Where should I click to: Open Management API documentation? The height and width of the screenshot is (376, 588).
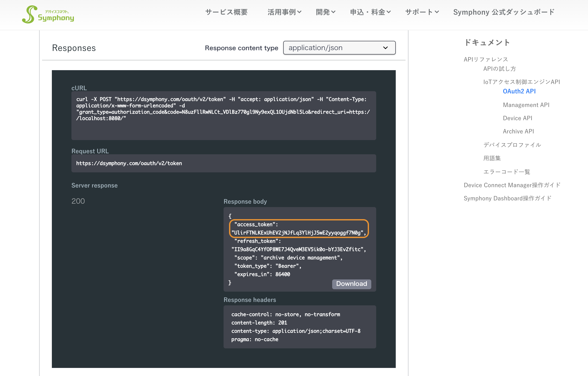coord(526,105)
